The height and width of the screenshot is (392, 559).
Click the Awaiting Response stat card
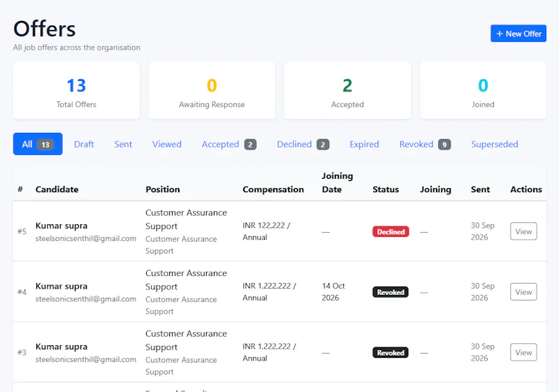(212, 91)
